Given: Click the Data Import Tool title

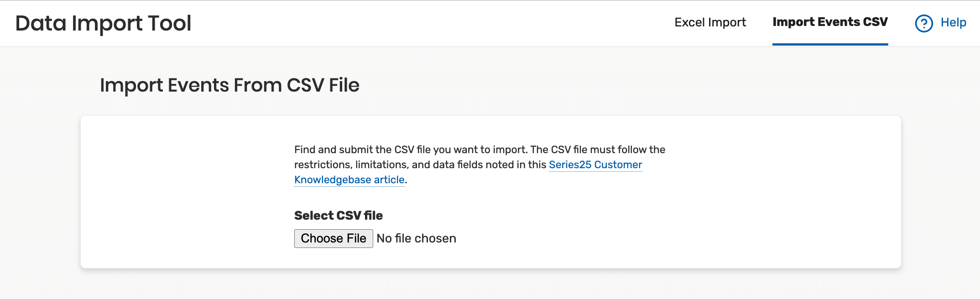Looking at the screenshot, I should click(103, 23).
